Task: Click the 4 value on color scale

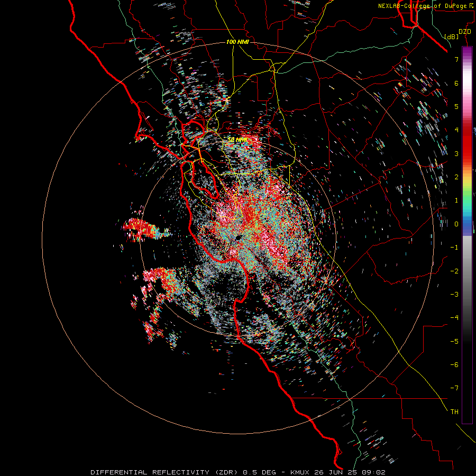Action: pos(456,130)
